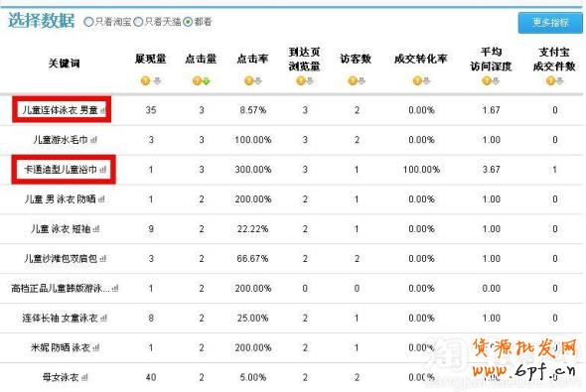586x392 pixels.
Task: Sort by 展现量 arrow
Action: [157, 81]
